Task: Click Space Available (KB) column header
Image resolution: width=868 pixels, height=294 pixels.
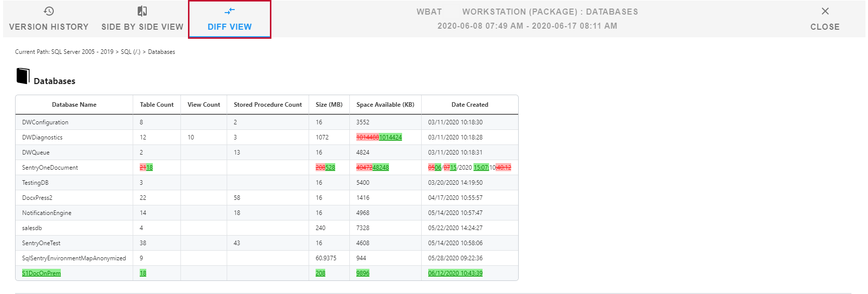Action: (385, 105)
